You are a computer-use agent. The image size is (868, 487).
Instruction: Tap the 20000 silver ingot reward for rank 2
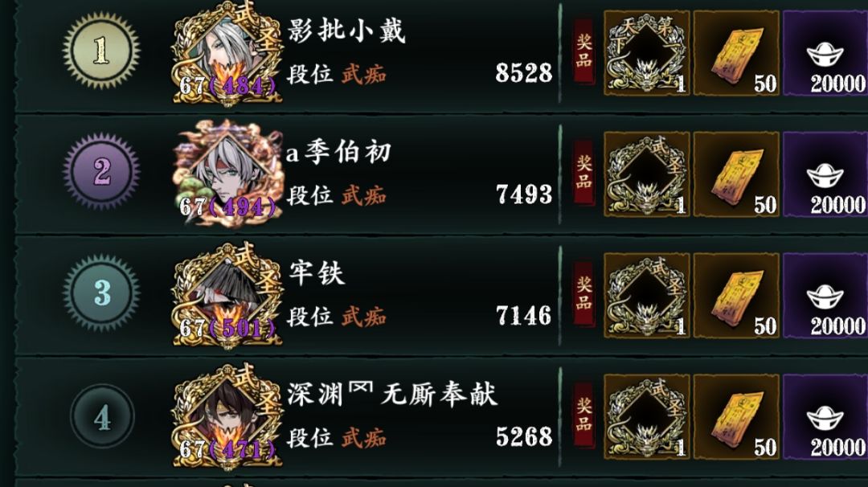pos(825,174)
